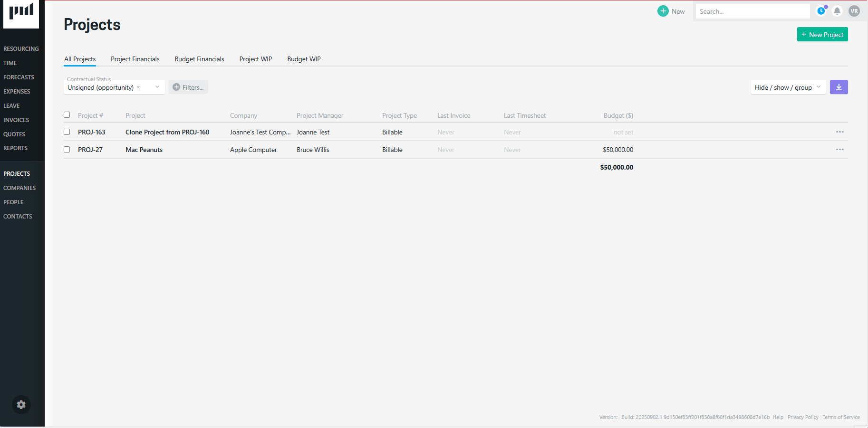This screenshot has width=868, height=428.
Task: Clear the Unsigned (opportunity) filter value
Action: coord(138,87)
